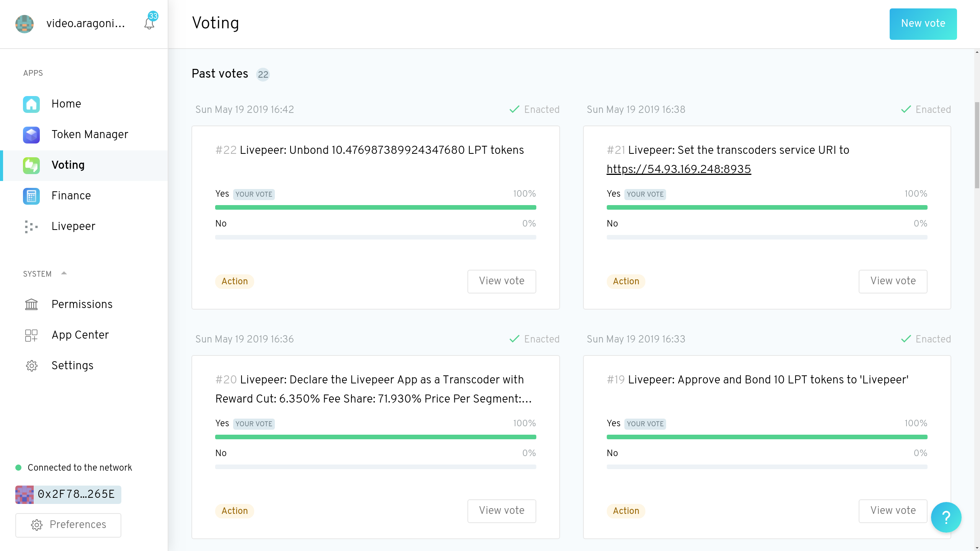Viewport: 980px width, 551px height.
Task: Click the organization avatar icon
Action: [x=24, y=24]
